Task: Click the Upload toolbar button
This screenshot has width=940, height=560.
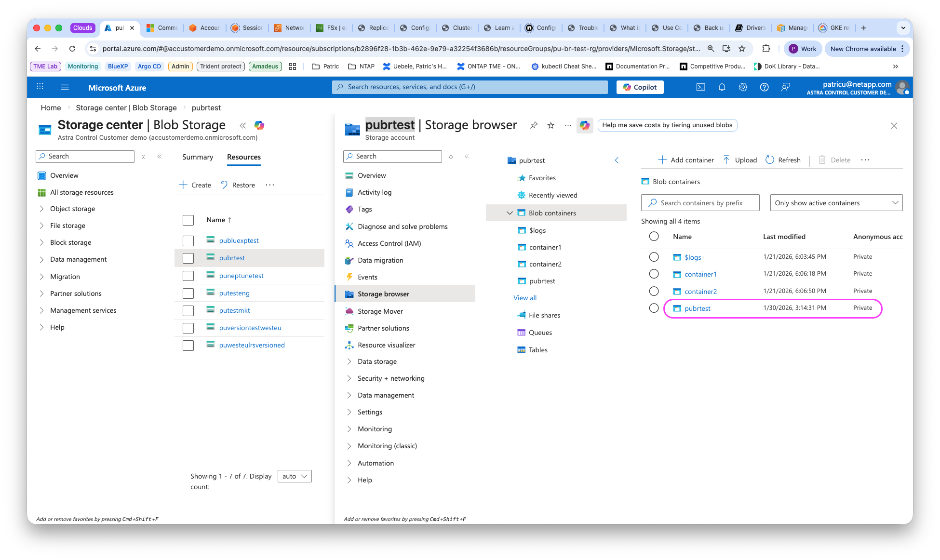Action: click(740, 160)
